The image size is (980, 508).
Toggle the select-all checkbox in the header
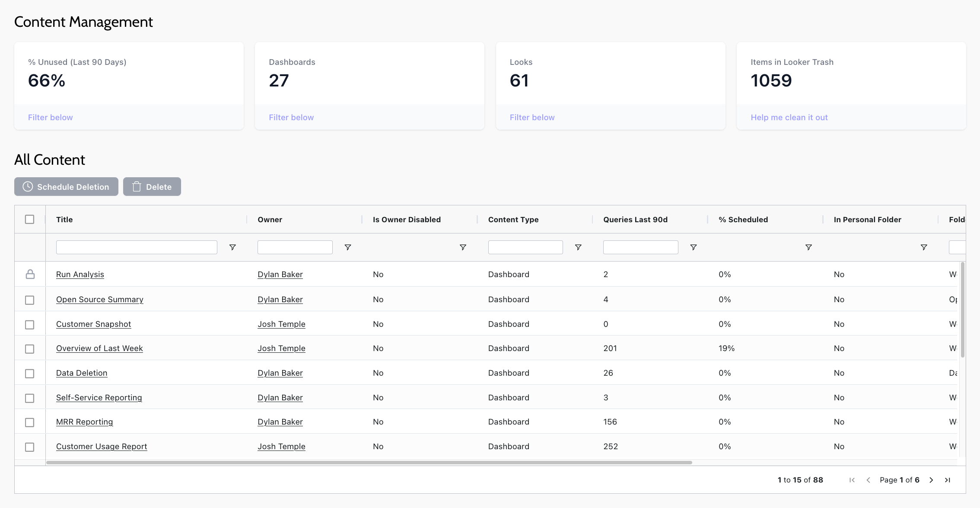coord(29,220)
